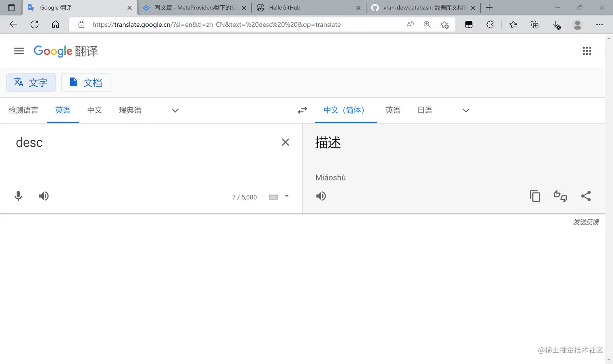The image size is (613, 364).
Task: Click the 发送反馈 feedback link
Action: (x=586, y=222)
